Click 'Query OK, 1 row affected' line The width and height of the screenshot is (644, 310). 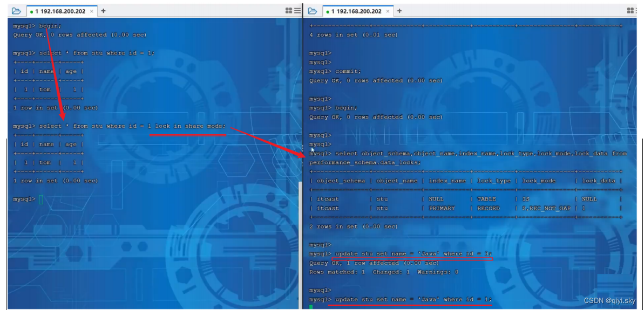point(374,263)
